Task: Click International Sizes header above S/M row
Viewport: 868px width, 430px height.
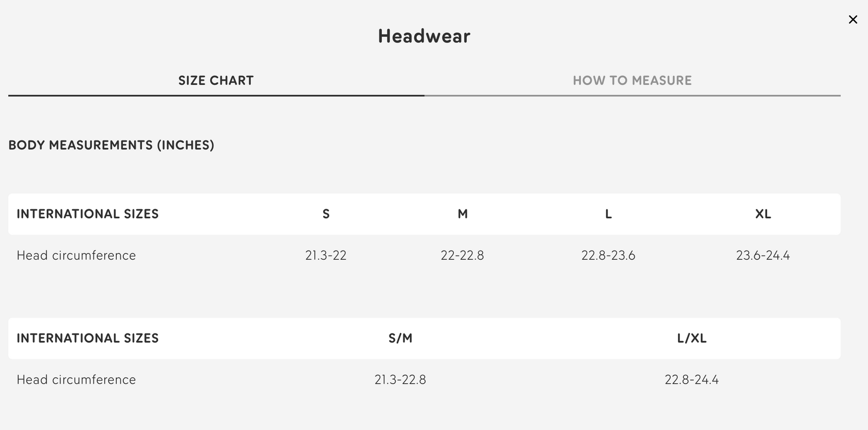Action: [x=88, y=338]
